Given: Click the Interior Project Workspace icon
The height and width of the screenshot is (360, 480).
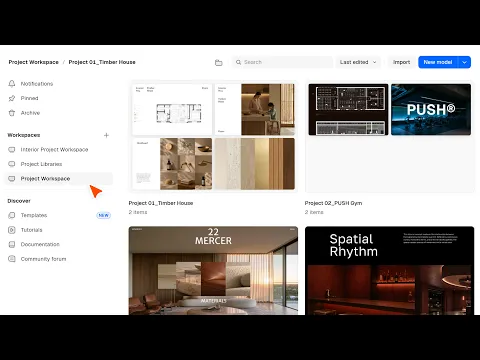Looking at the screenshot, I should click(x=12, y=150).
